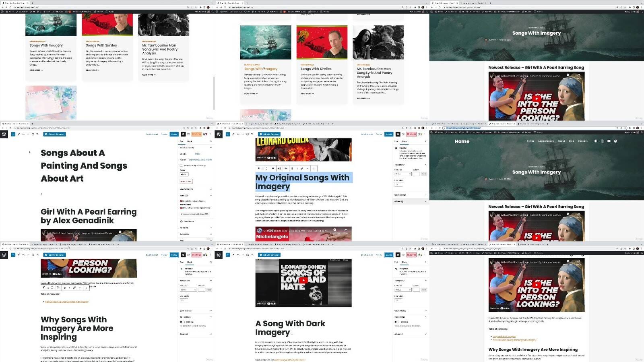Open the three-dot Options menu in Songs About A Painting editor
The height and width of the screenshot is (362, 644).
click(211, 134)
